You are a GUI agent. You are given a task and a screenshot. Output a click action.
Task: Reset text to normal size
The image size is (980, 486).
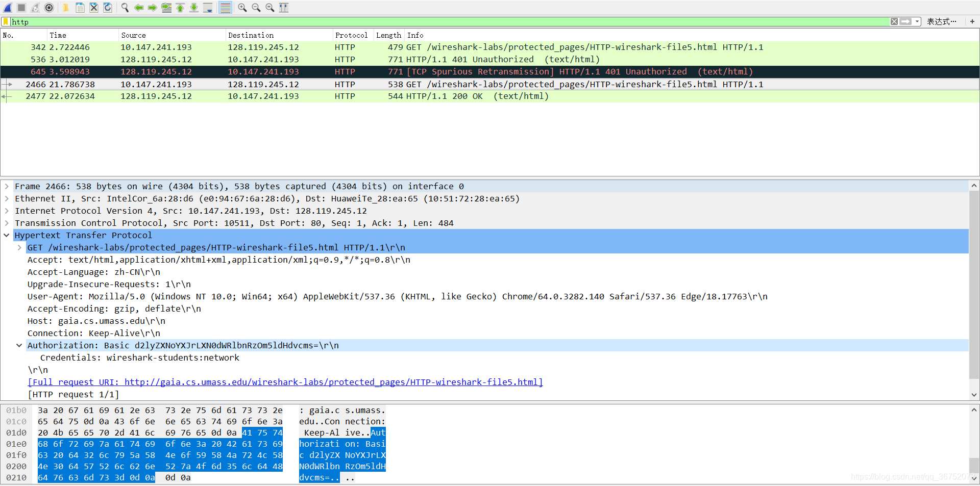click(270, 8)
